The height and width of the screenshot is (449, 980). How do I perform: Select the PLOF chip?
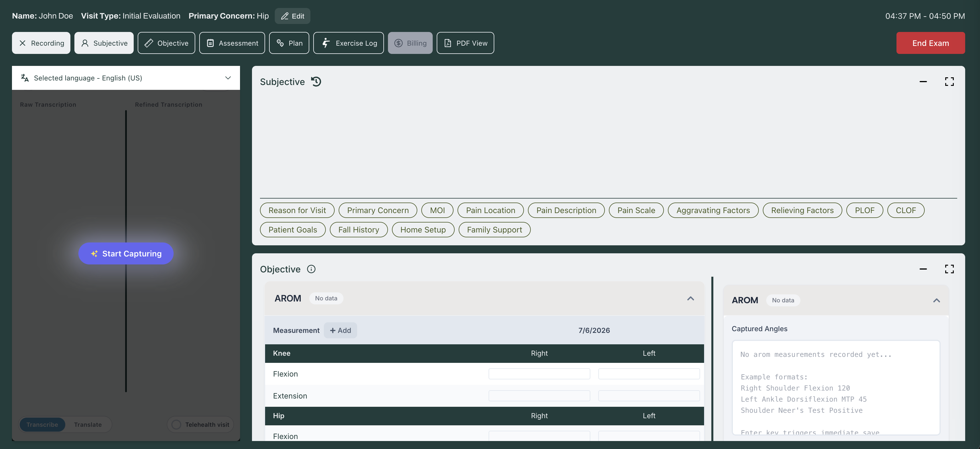864,210
